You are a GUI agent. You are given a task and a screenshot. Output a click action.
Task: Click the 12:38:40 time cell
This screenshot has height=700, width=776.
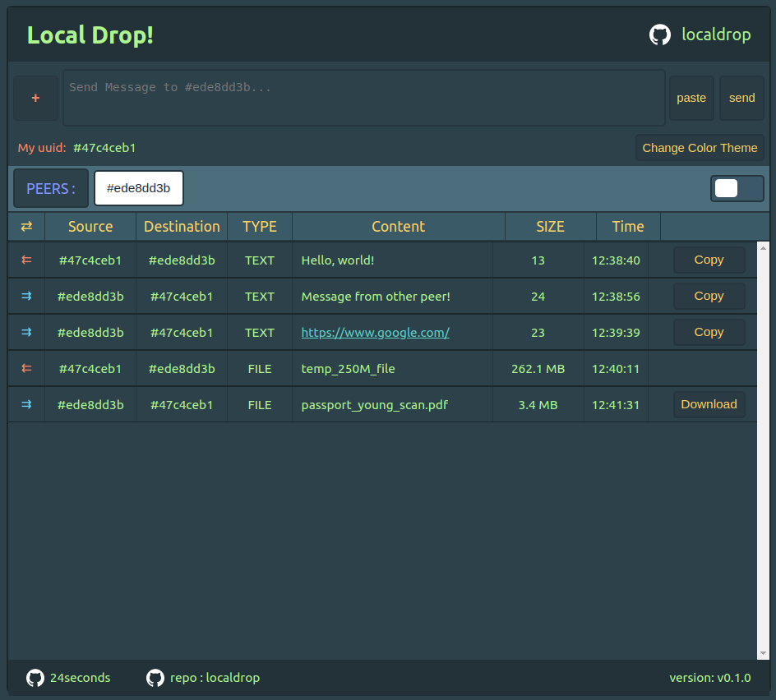click(616, 260)
